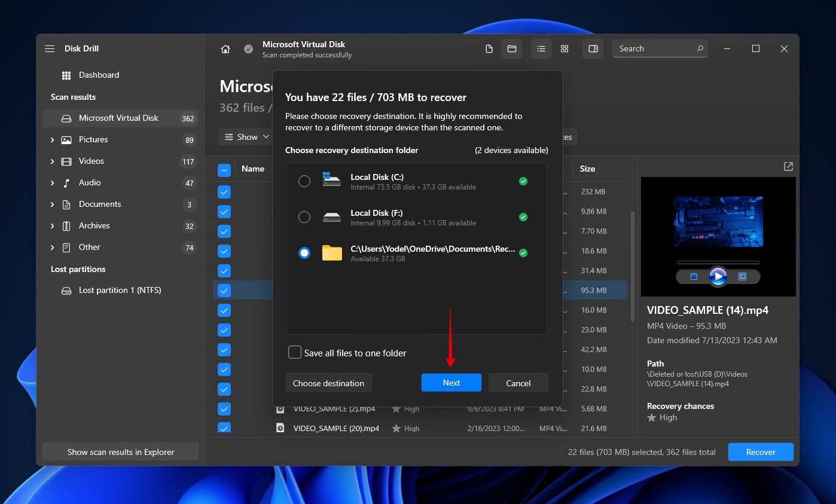836x504 pixels.
Task: Click the home icon in toolbar
Action: pos(225,49)
